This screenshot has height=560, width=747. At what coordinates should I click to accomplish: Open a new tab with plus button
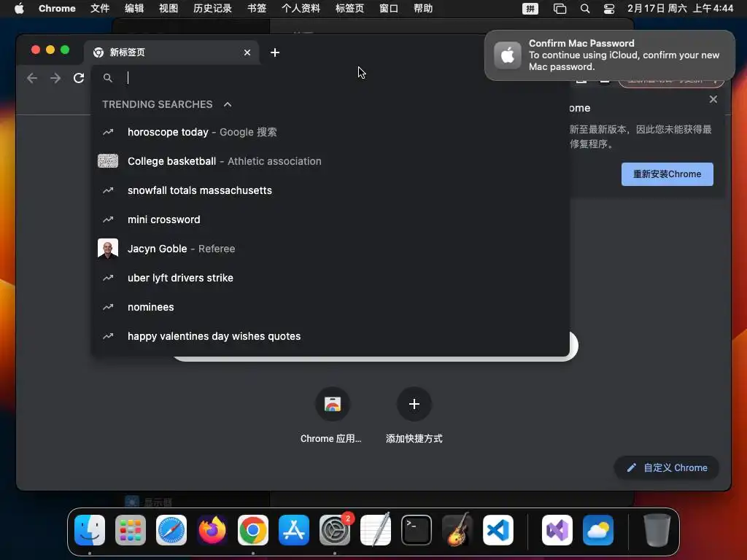[x=275, y=52]
